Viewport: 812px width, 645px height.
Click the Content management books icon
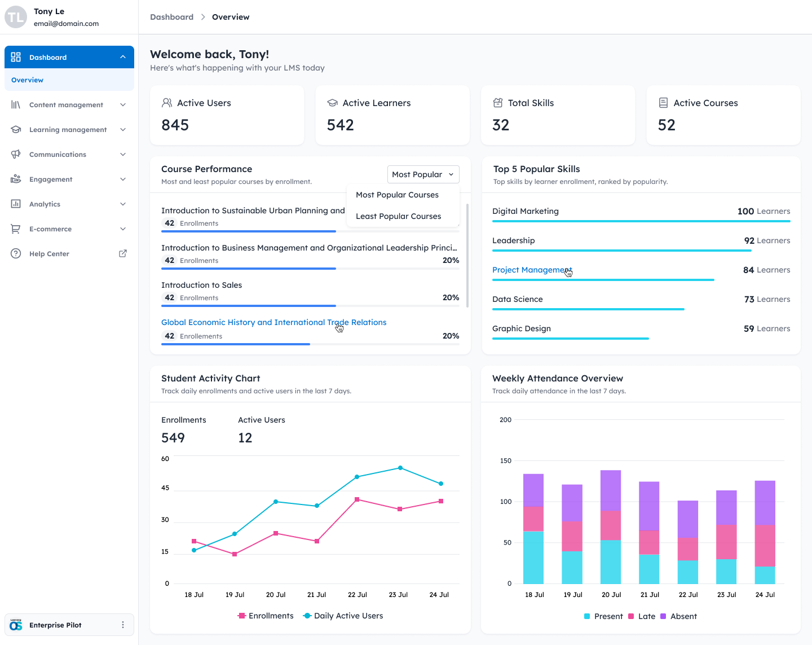pyautogui.click(x=16, y=105)
